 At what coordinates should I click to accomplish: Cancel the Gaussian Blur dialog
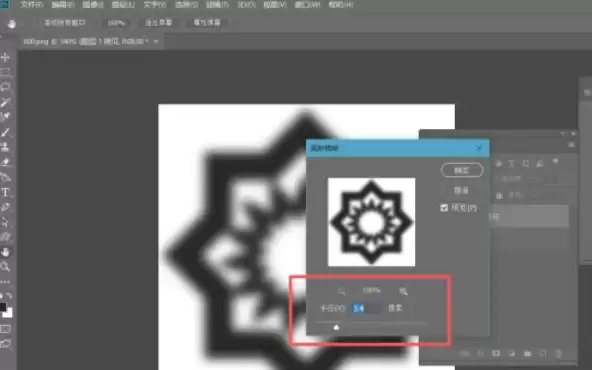point(461,190)
